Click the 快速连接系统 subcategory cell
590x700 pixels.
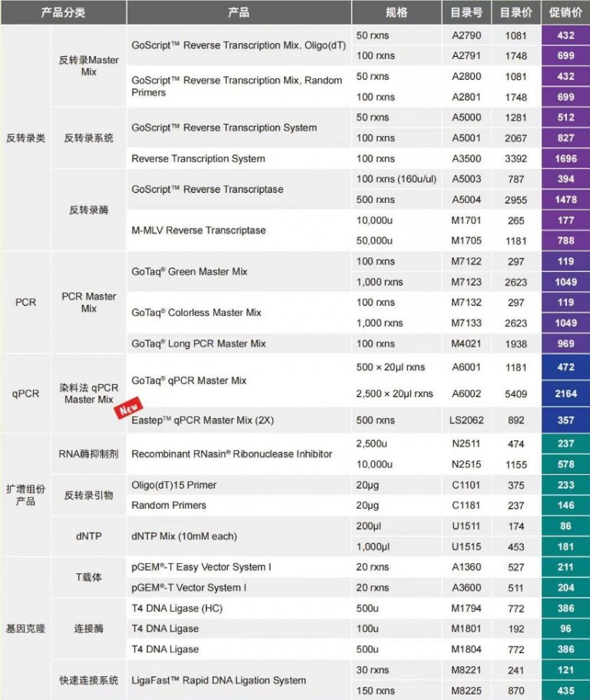pyautogui.click(x=88, y=680)
